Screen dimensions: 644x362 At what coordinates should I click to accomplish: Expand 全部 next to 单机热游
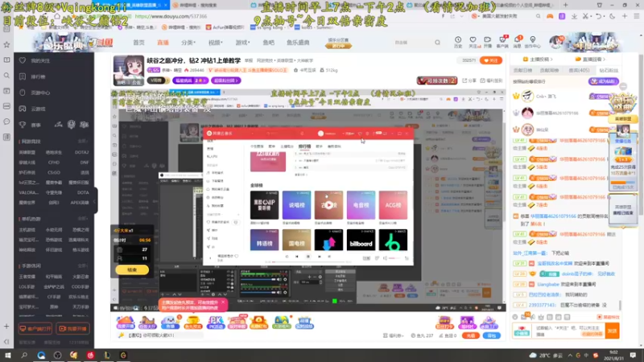point(84,219)
